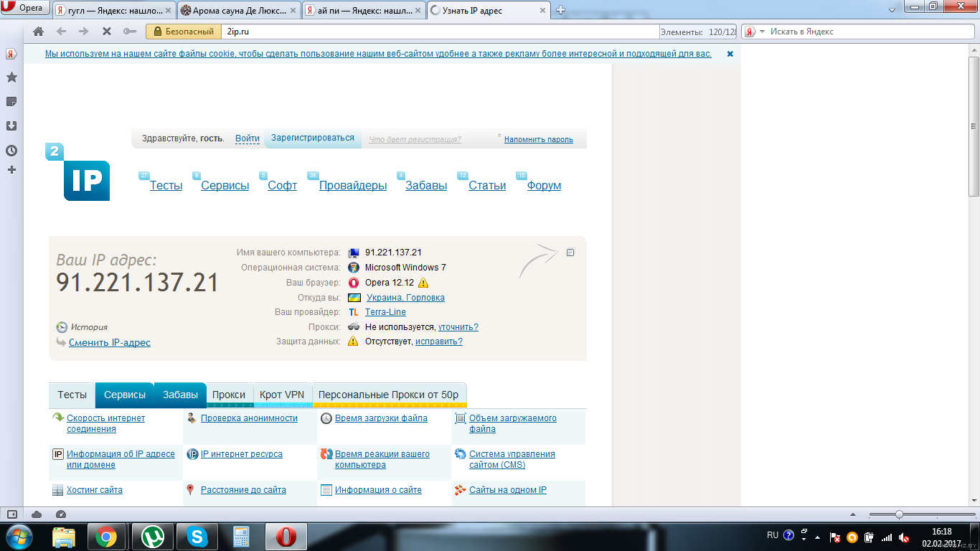Stop the page from loading
This screenshot has width=980, height=551.
coord(106,32)
